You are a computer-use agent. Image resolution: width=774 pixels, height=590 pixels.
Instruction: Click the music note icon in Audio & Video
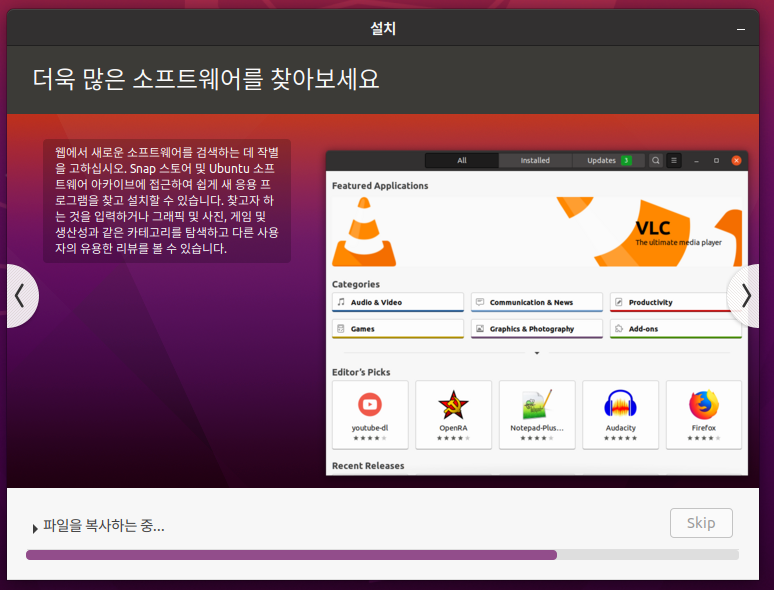tap(341, 302)
